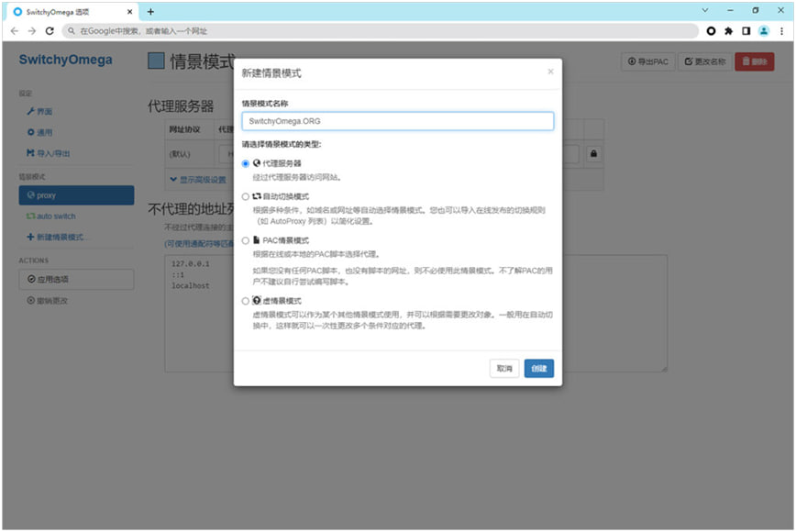Click 撤销更改 to revert changes
796x532 pixels.
click(52, 301)
